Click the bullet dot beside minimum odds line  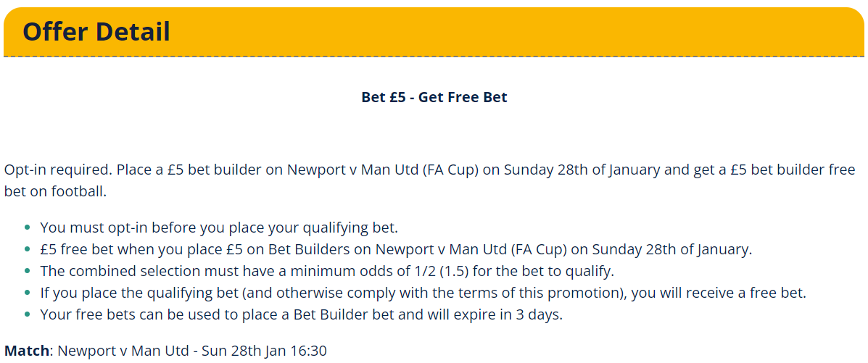tap(27, 272)
